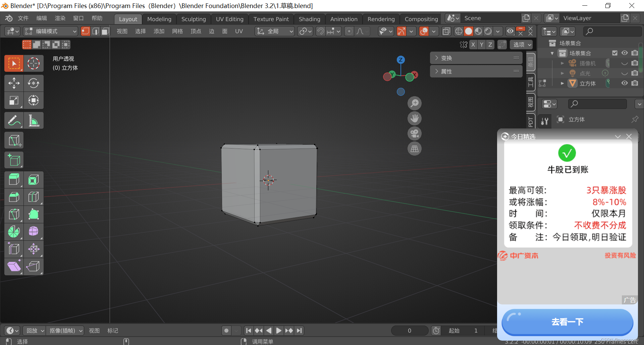Image resolution: width=644 pixels, height=345 pixels.
Task: Select the Shear tool
Action: 14,267
